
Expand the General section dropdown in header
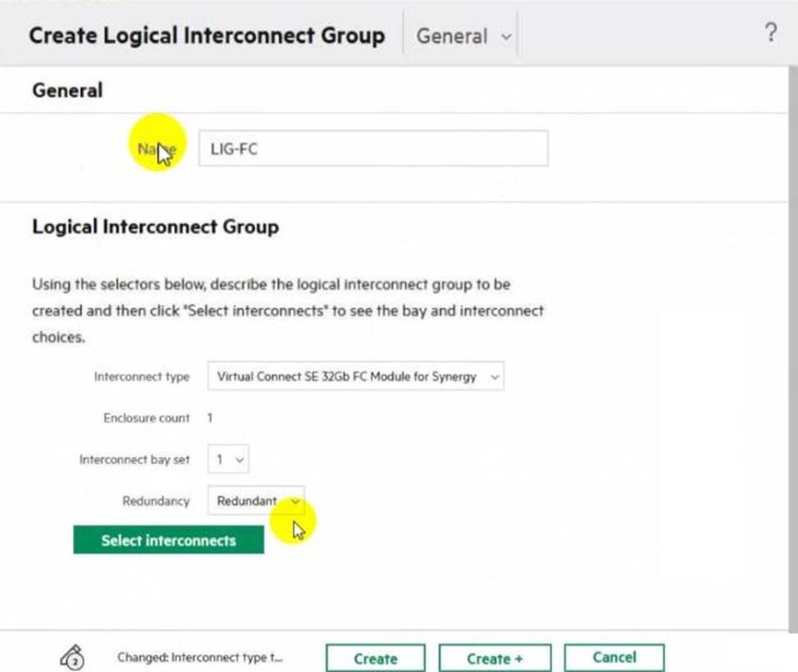click(x=463, y=36)
